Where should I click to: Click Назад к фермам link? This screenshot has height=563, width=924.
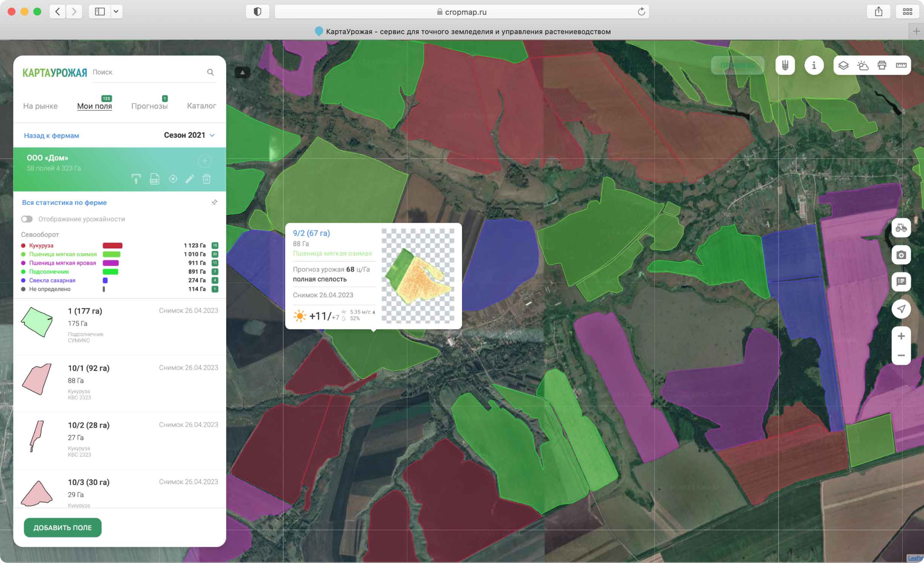coord(52,135)
